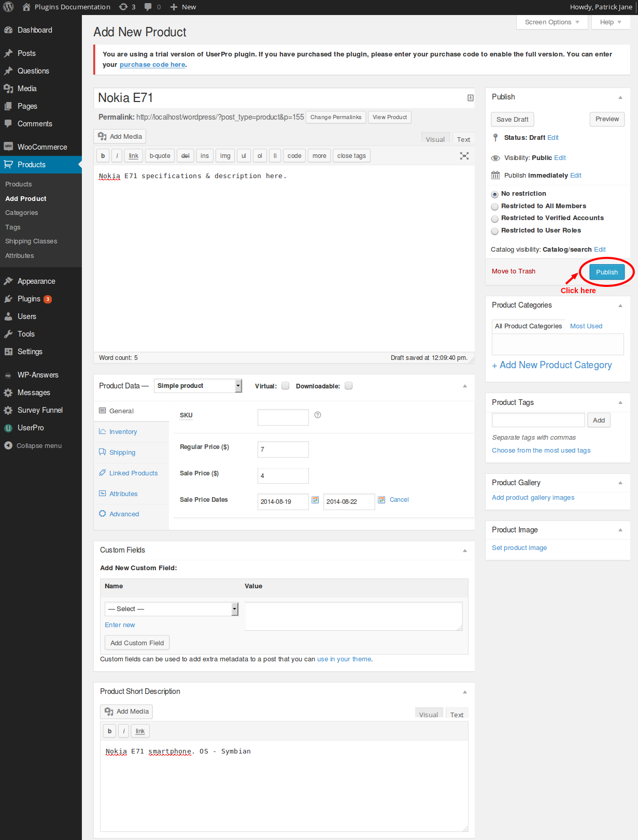The image size is (638, 840).
Task: Click the Collapse menu arrow icon
Action: pyautogui.click(x=8, y=445)
